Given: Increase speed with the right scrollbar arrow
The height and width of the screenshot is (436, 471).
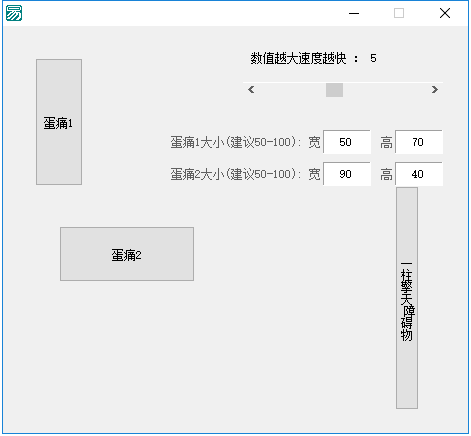Looking at the screenshot, I should 434,90.
